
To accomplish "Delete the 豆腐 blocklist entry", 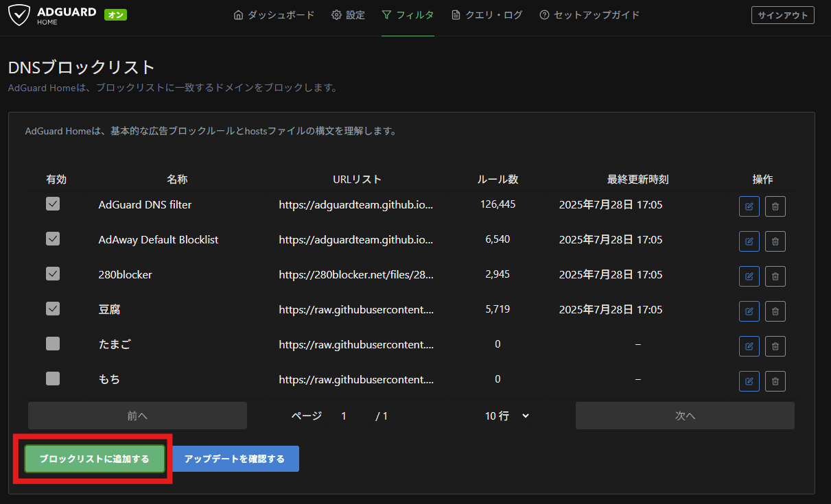I will 775,311.
